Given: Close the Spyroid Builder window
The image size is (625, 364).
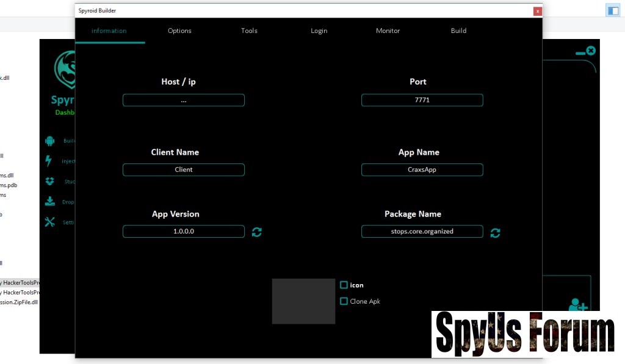Looking at the screenshot, I should (537, 11).
